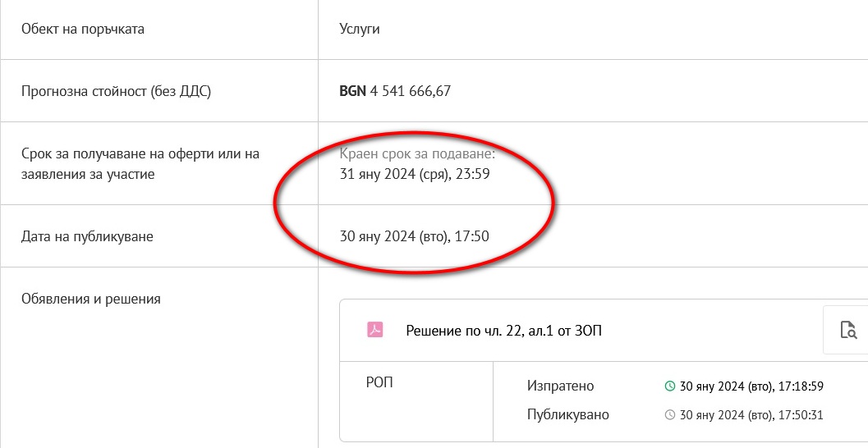Click the gray clock icon beside Публикувано
The width and height of the screenshot is (868, 448).
[x=669, y=415]
